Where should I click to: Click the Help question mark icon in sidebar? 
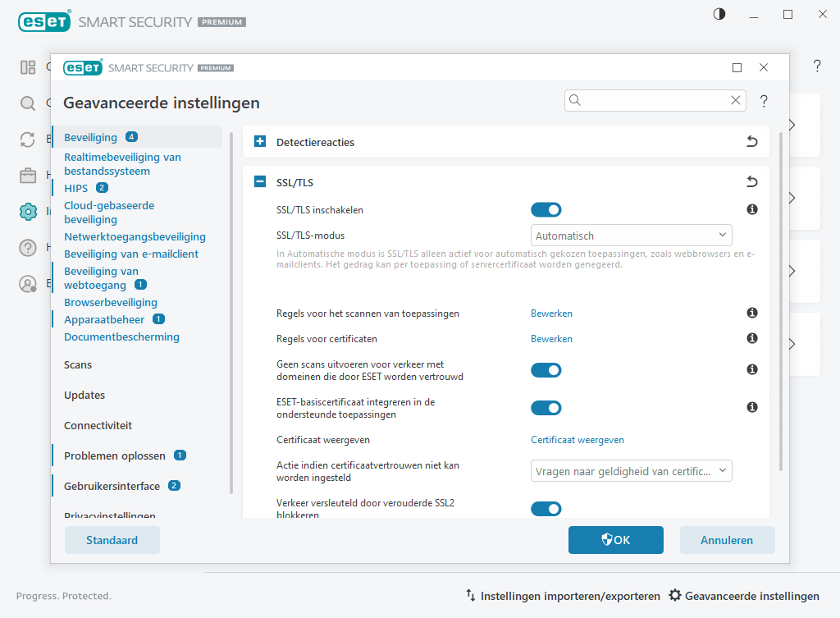point(27,248)
